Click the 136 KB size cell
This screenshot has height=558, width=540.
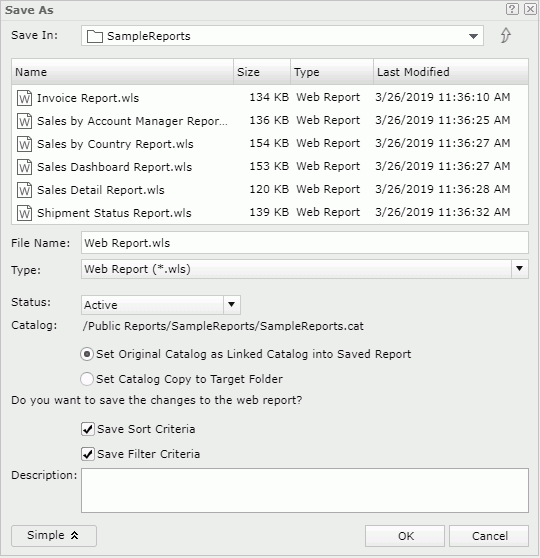pyautogui.click(x=269, y=120)
